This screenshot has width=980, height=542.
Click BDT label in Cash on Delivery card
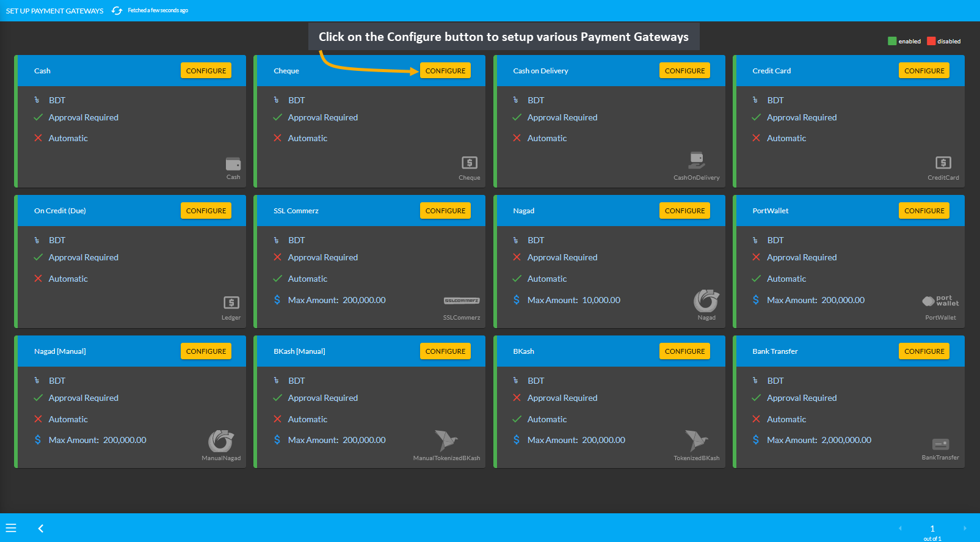[536, 100]
